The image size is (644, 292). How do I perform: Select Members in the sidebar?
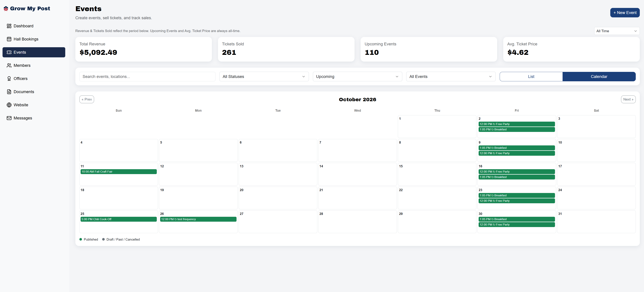pos(34,65)
